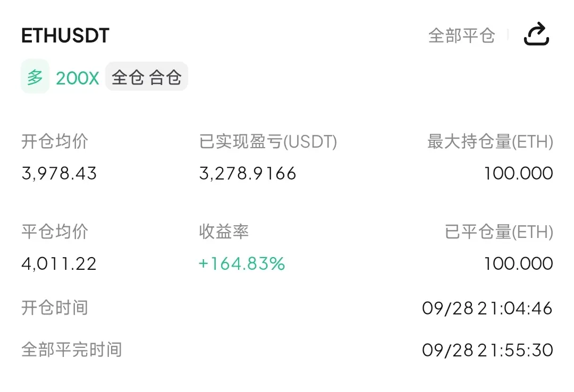Click the 全部平仓 close-all button
Screen dimensions: 574x392
pos(462,36)
